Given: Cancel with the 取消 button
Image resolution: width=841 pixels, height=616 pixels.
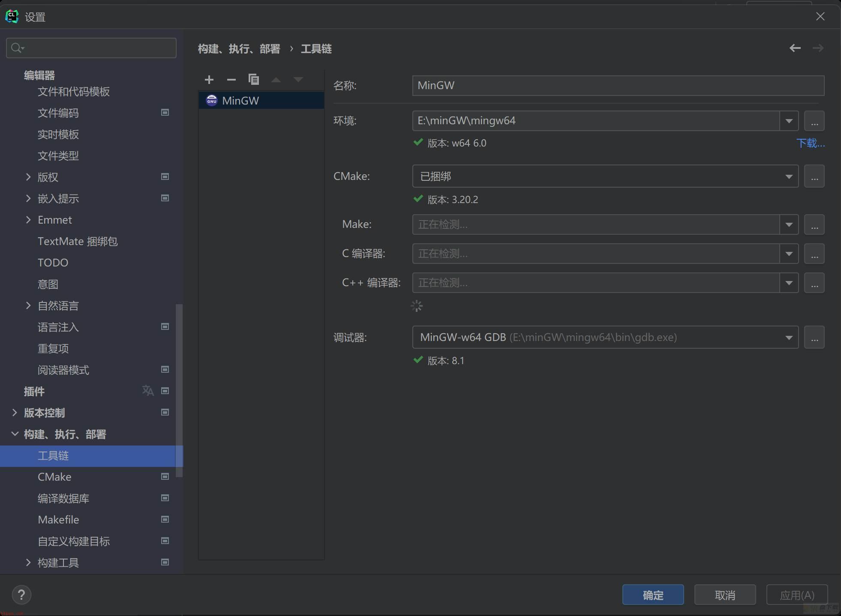Looking at the screenshot, I should point(725,595).
